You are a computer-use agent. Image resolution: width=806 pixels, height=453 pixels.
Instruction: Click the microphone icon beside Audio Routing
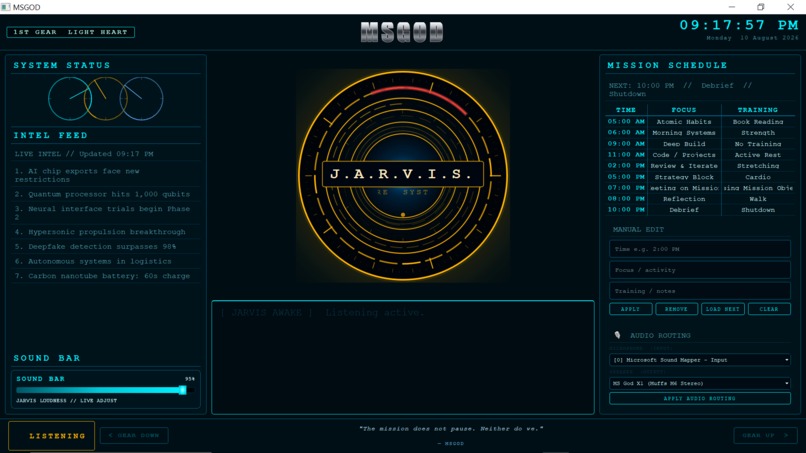[617, 335]
